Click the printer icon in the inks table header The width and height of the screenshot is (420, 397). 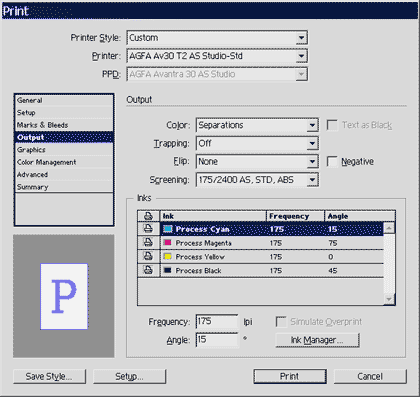coord(148,216)
